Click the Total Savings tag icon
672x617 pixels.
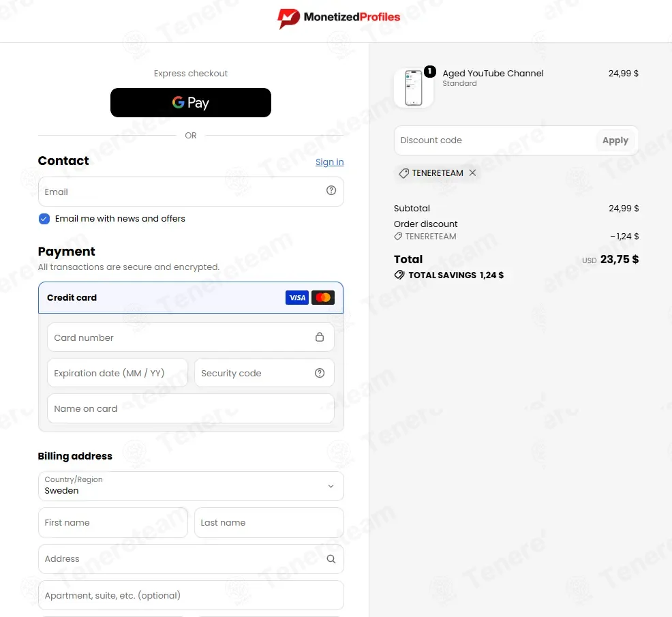click(399, 275)
